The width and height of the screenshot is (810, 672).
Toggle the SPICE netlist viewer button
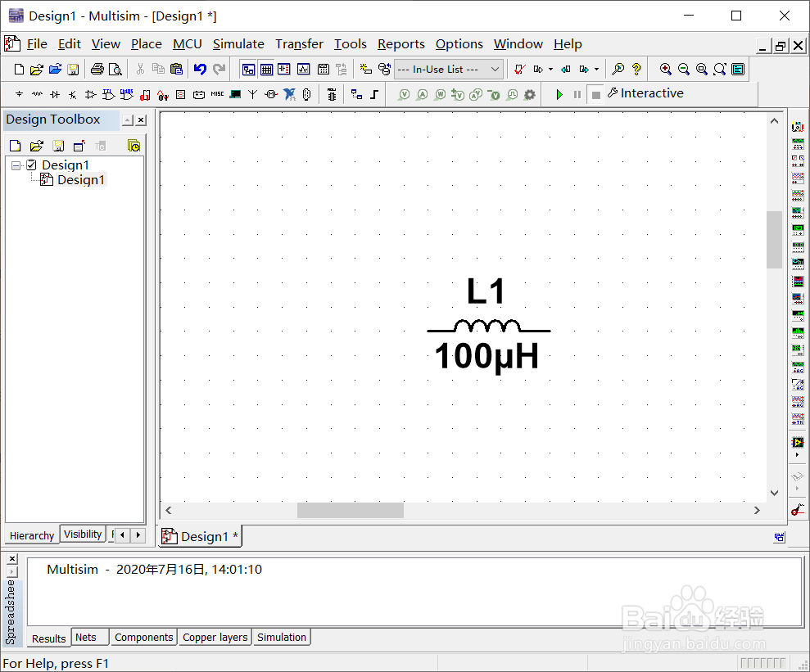click(x=284, y=69)
